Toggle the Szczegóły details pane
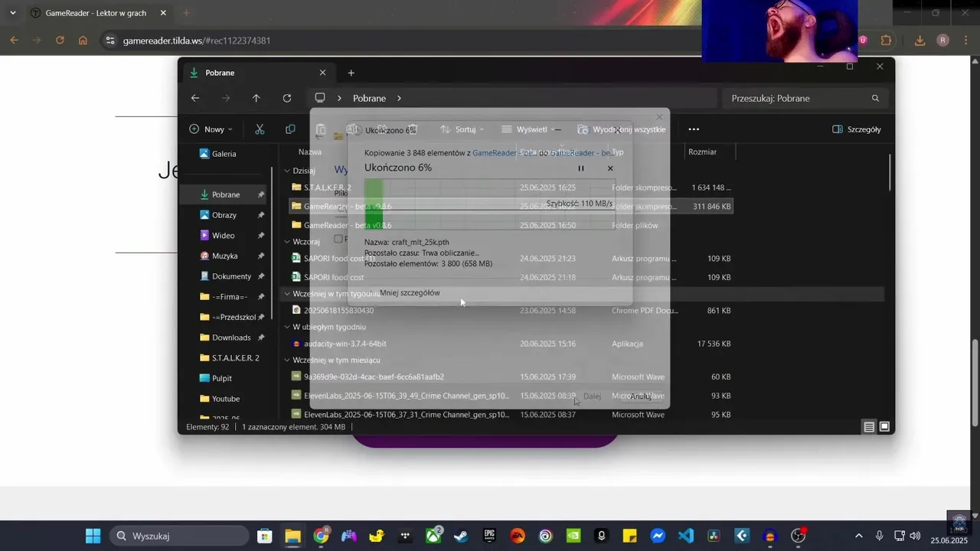This screenshot has height=551, width=980. click(857, 129)
